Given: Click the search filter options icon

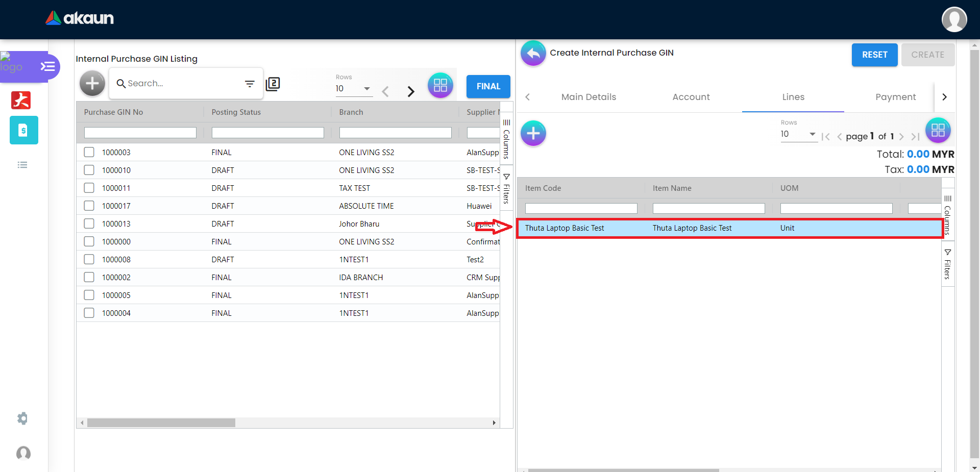Looking at the screenshot, I should [250, 84].
